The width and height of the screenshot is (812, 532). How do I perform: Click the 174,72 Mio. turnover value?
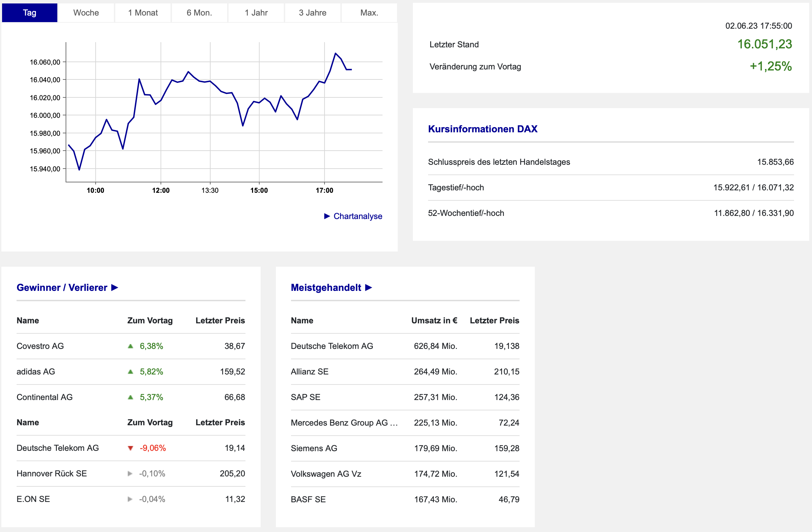pyautogui.click(x=436, y=474)
